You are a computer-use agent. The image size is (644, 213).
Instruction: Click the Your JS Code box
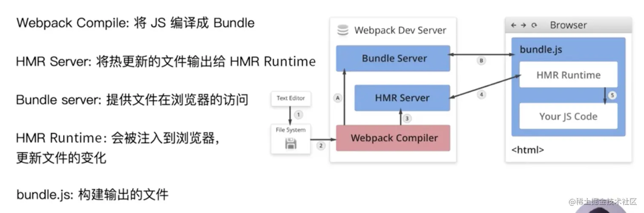(x=568, y=116)
